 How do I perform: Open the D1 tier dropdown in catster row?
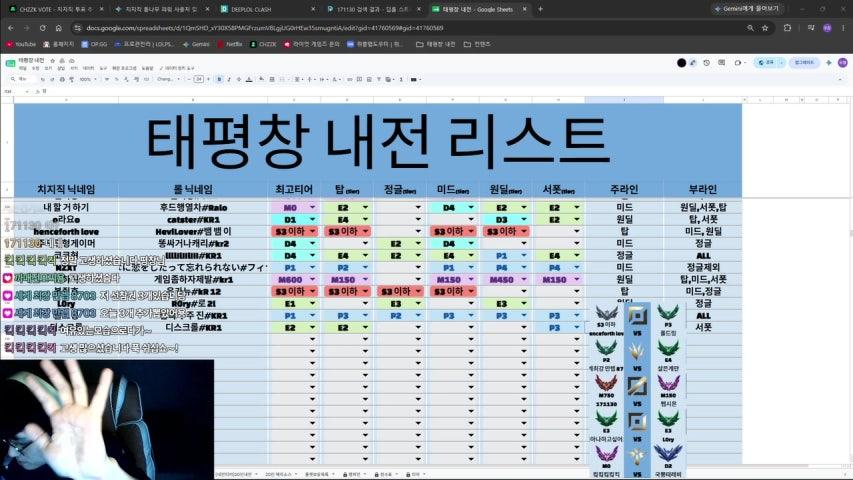point(312,219)
